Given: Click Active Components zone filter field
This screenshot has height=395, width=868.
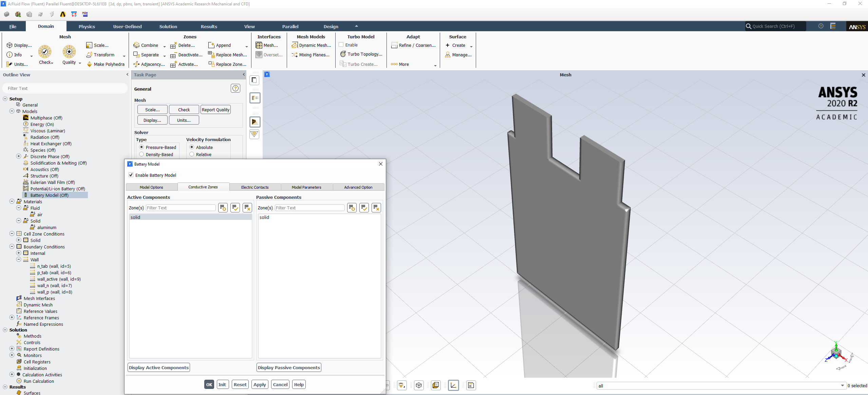Looking at the screenshot, I should (180, 208).
